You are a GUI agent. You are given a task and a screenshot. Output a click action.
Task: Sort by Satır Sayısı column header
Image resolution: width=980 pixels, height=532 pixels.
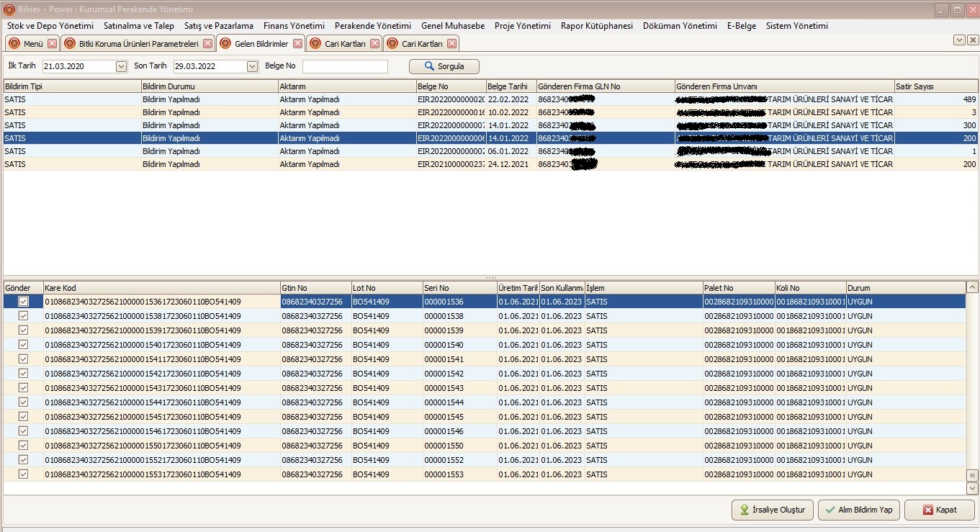point(936,86)
